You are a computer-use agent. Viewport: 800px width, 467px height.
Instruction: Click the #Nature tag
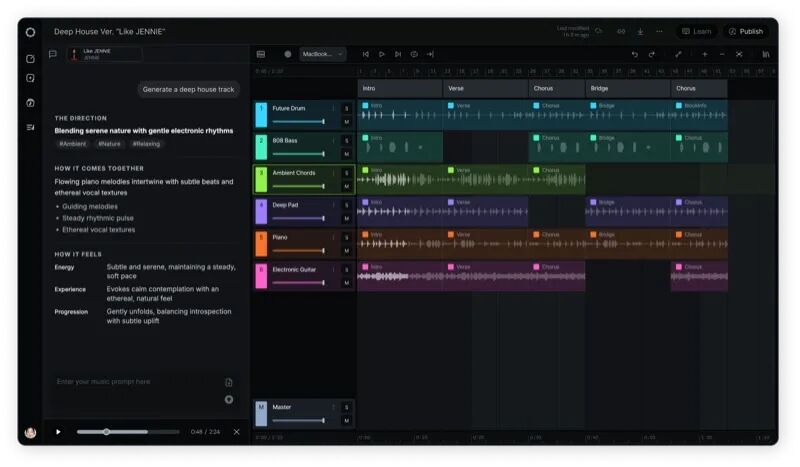click(x=109, y=144)
